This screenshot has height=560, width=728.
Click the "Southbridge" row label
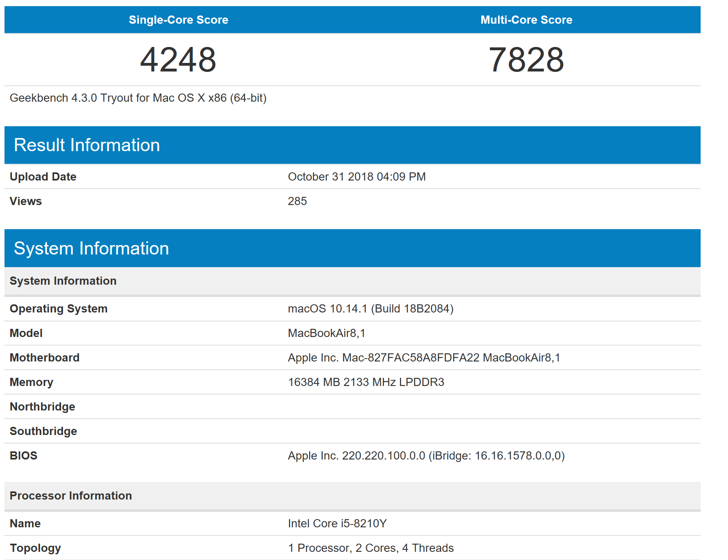point(43,431)
